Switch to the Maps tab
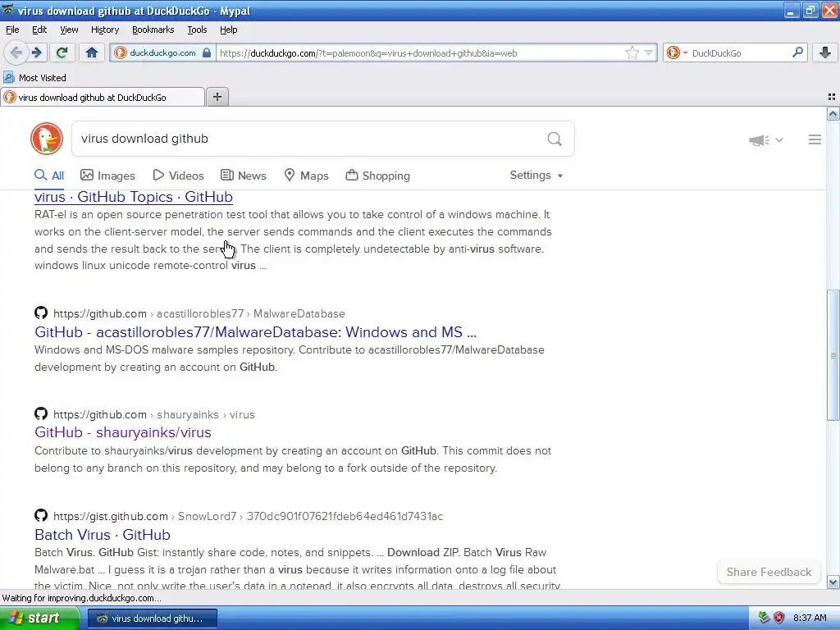This screenshot has height=630, width=840. click(307, 176)
